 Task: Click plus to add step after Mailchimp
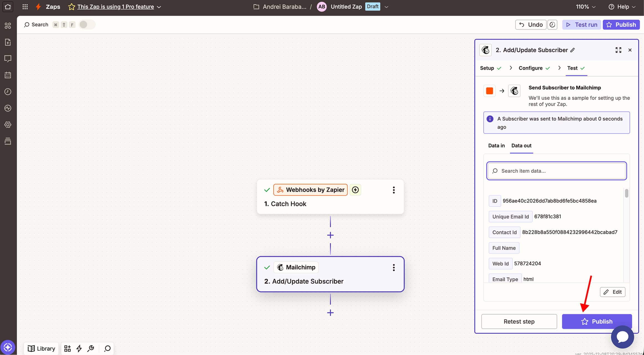click(x=330, y=313)
